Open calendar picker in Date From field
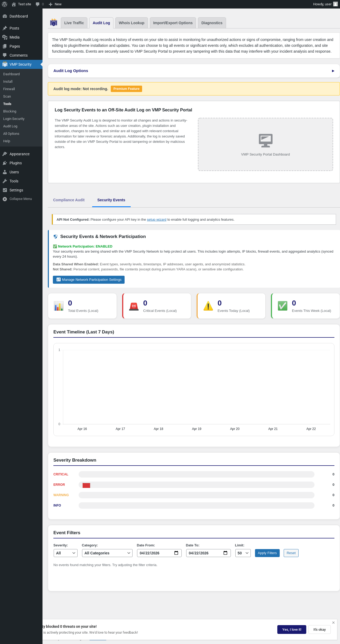Screen dimensions: 340x644 click(x=176, y=553)
